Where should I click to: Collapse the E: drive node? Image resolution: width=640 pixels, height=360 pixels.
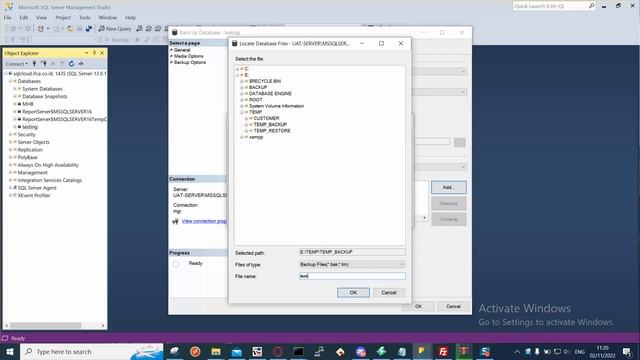pyautogui.click(x=237, y=75)
